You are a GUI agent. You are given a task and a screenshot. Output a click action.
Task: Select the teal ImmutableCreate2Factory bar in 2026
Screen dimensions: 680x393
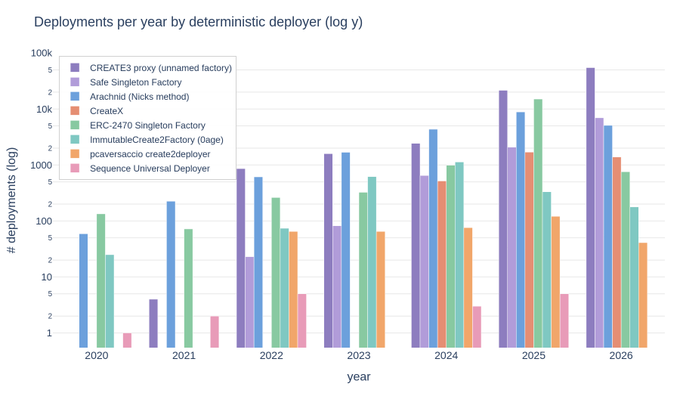634,277
